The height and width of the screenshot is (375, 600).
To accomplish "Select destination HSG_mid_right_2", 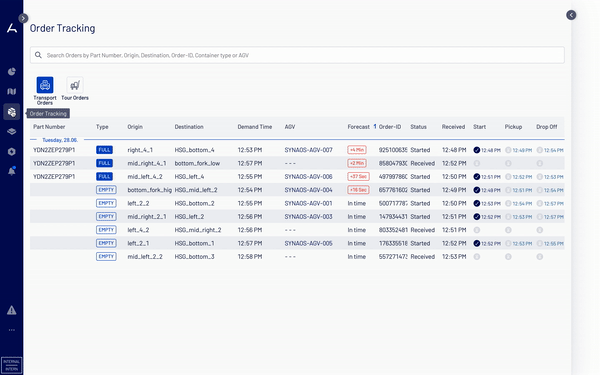I will tap(198, 230).
